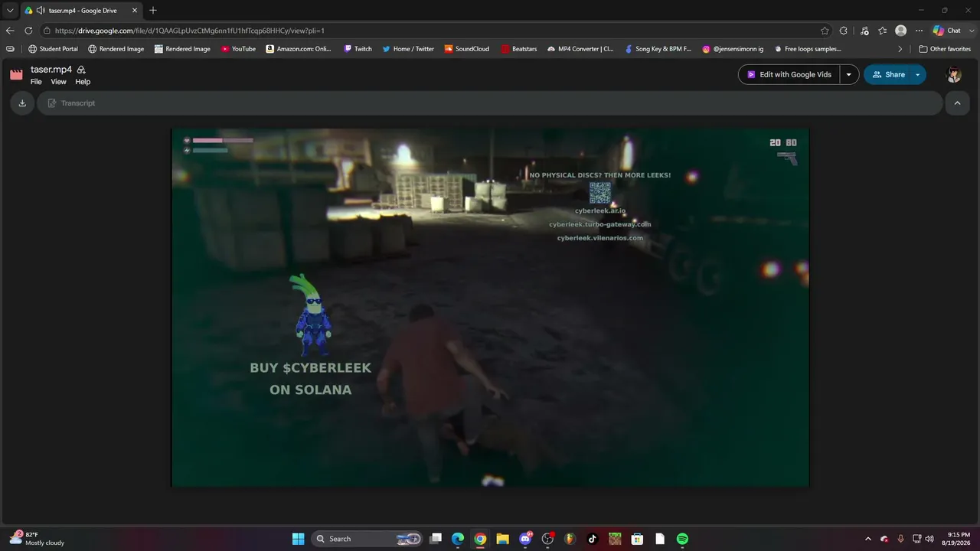Click the Google Drive video file icon
The width and height of the screenshot is (980, 551).
[x=16, y=74]
